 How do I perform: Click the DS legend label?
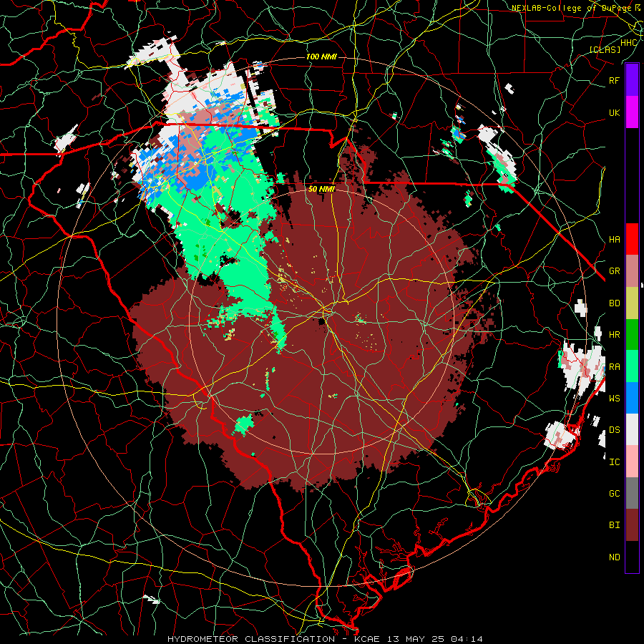click(x=614, y=429)
